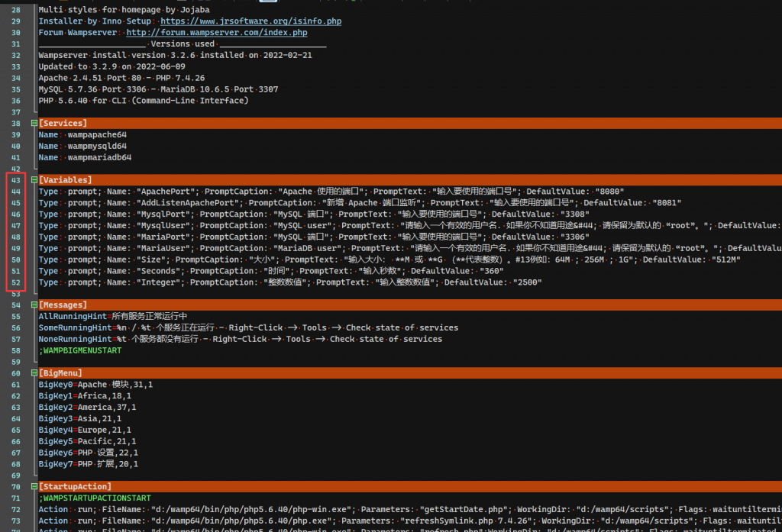Collapse the [Variables] section fold marker
This screenshot has height=532, width=782.
(34, 180)
